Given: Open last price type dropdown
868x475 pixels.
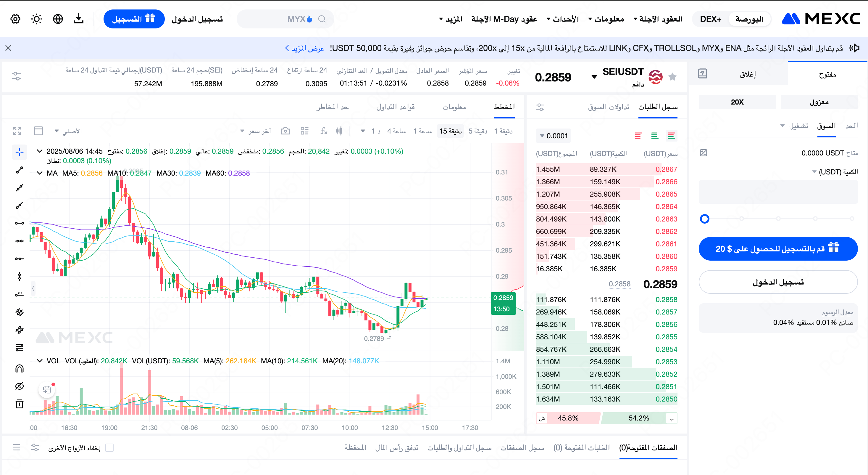Looking at the screenshot, I should (255, 131).
